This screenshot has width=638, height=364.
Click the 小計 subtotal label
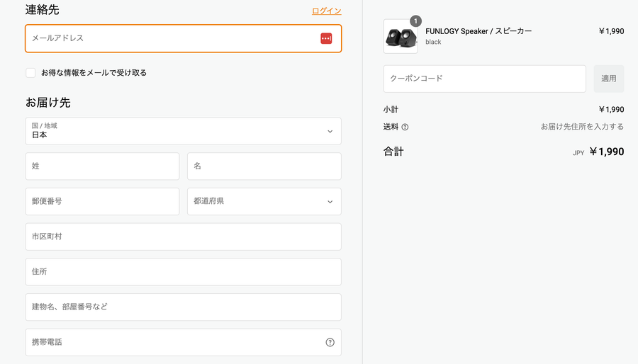391,109
